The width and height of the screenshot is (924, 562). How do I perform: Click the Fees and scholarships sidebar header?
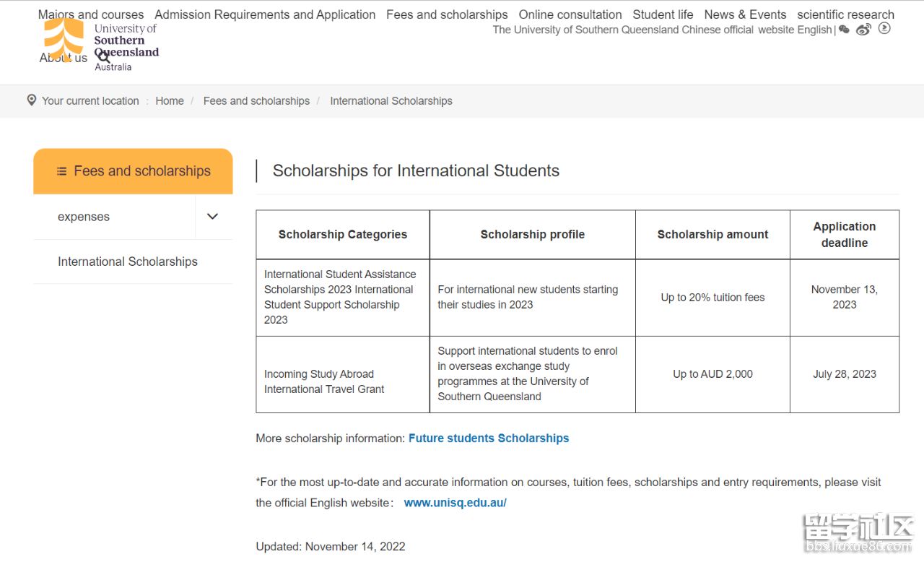tap(133, 171)
